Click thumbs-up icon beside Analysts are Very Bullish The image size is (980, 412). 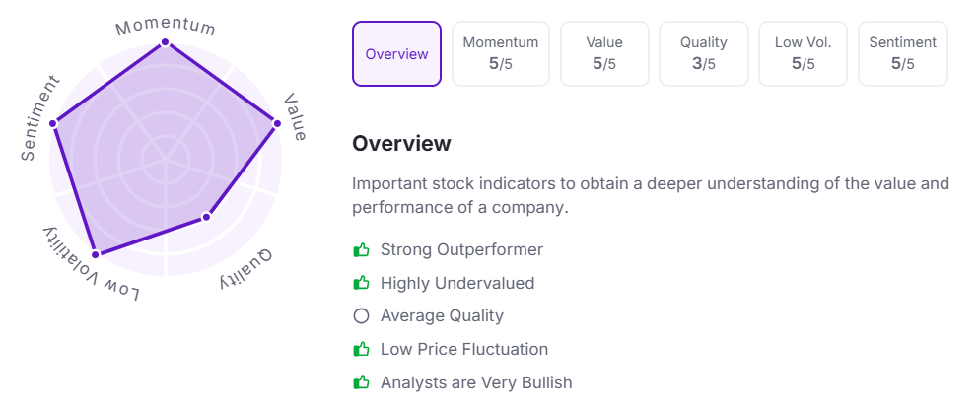click(361, 382)
